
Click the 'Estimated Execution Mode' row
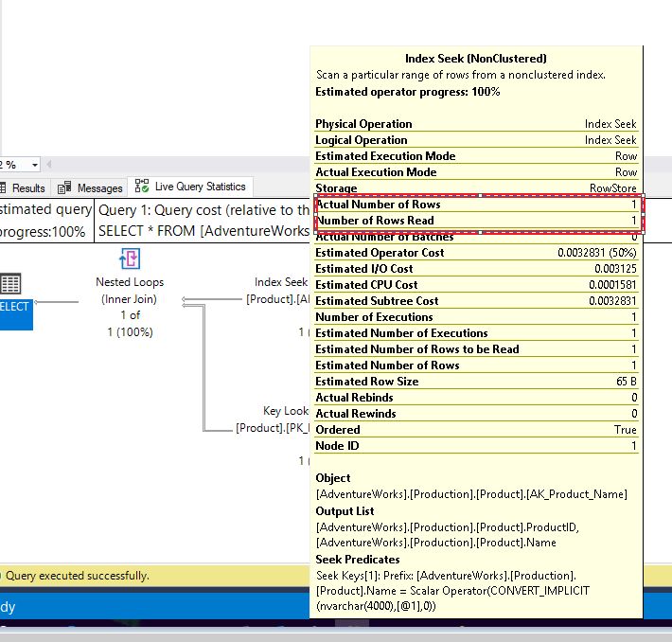tap(476, 156)
